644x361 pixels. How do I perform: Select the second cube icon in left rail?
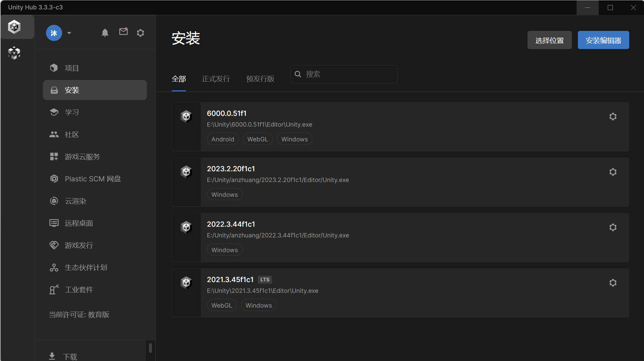point(14,53)
